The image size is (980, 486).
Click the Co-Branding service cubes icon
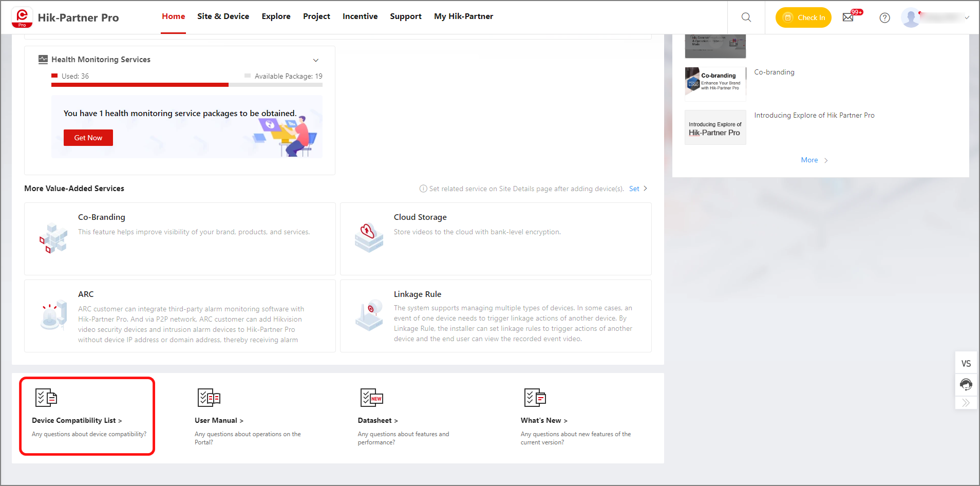[x=53, y=238]
